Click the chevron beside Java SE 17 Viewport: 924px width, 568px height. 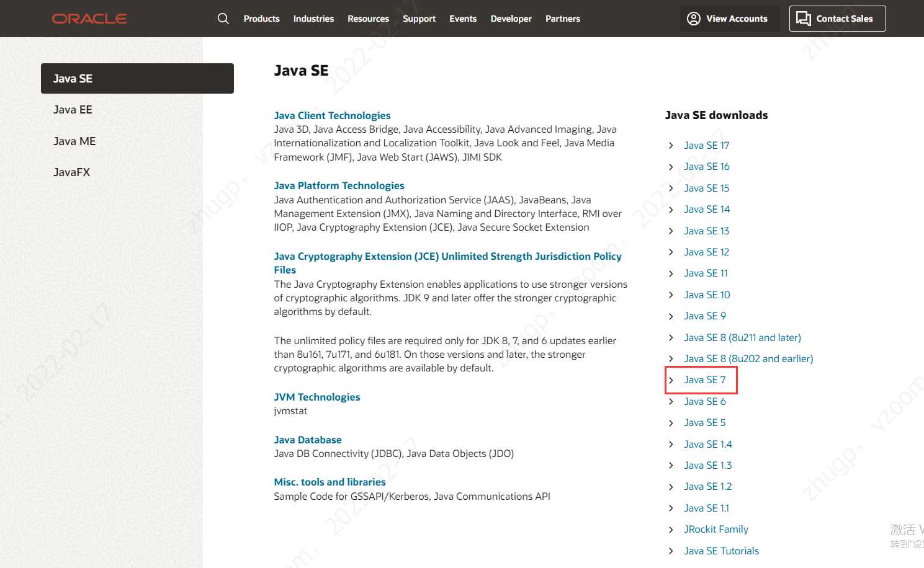click(x=671, y=145)
